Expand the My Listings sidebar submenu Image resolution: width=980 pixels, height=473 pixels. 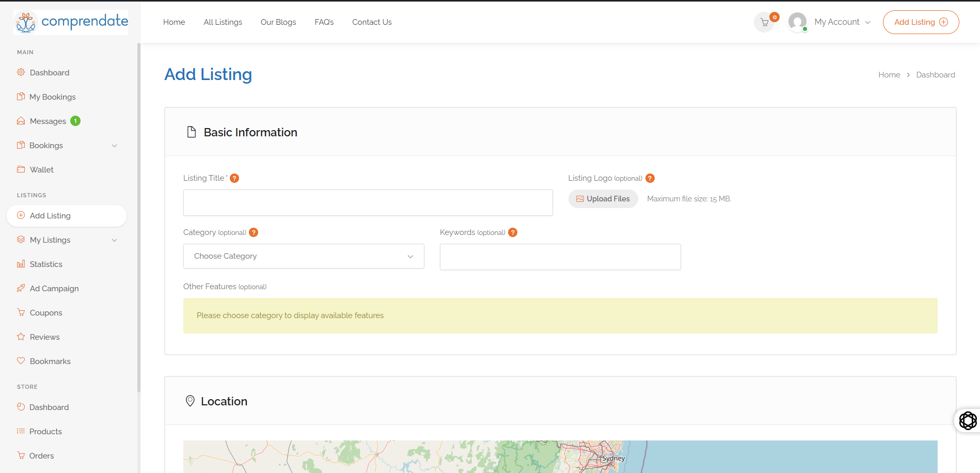tap(114, 240)
